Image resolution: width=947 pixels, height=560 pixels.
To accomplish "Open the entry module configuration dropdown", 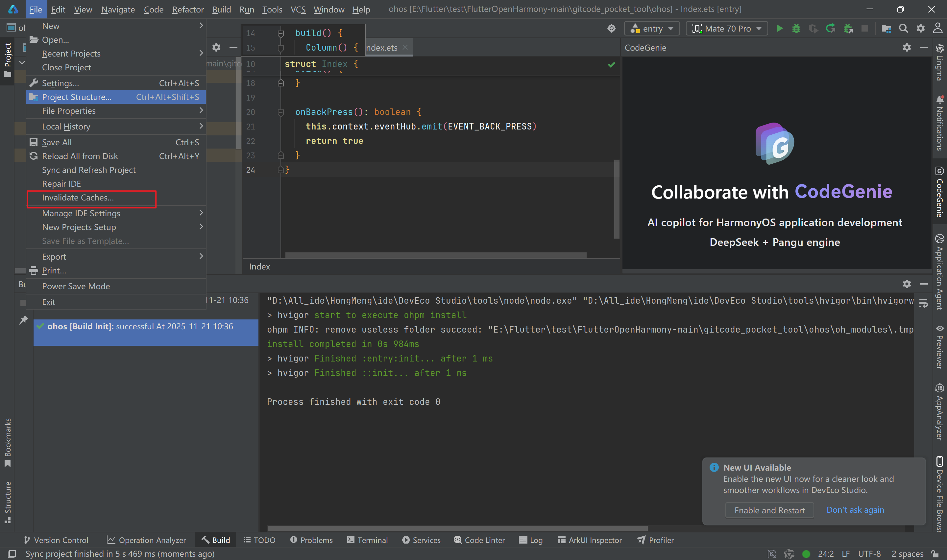I will click(652, 29).
